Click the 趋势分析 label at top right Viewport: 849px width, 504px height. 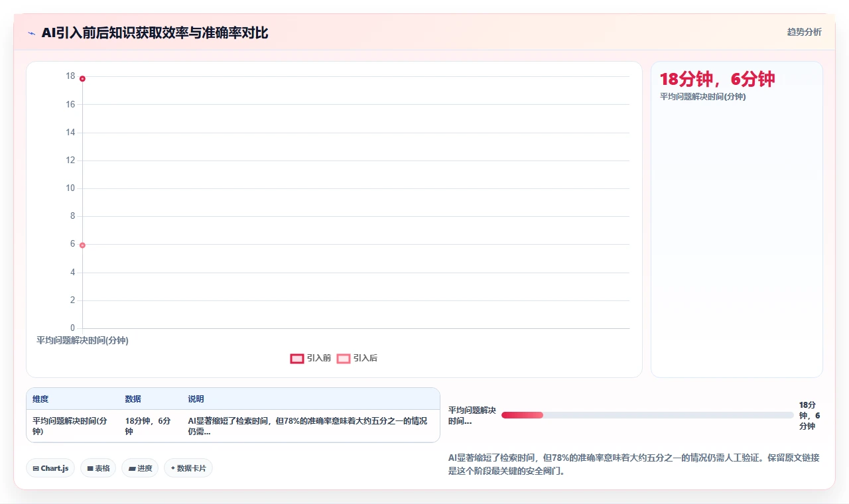[x=804, y=32]
